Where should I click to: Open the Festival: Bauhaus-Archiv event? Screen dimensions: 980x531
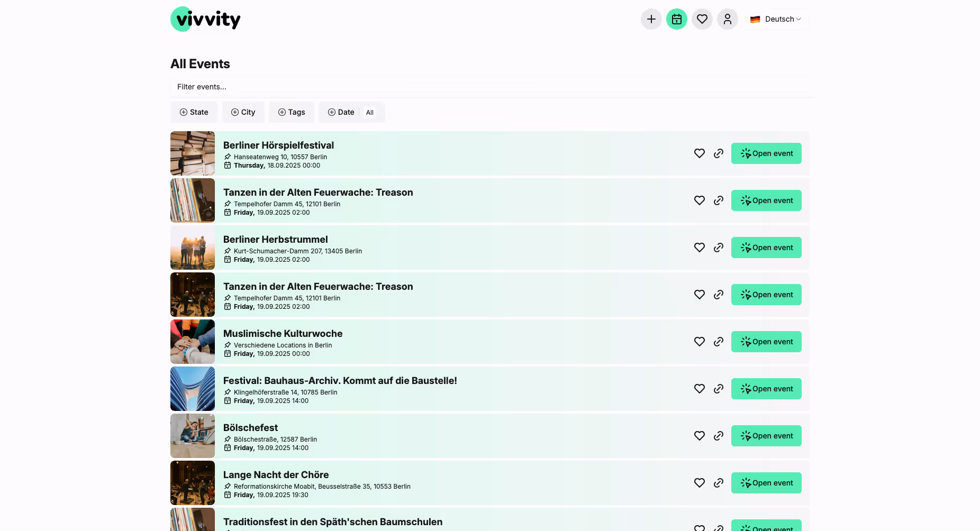pyautogui.click(x=766, y=389)
